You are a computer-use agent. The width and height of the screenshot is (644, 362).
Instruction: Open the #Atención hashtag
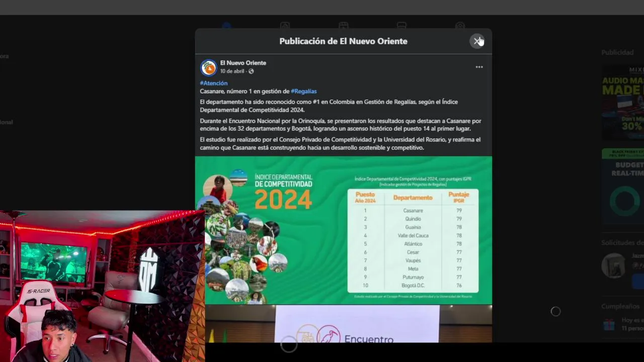pos(214,83)
